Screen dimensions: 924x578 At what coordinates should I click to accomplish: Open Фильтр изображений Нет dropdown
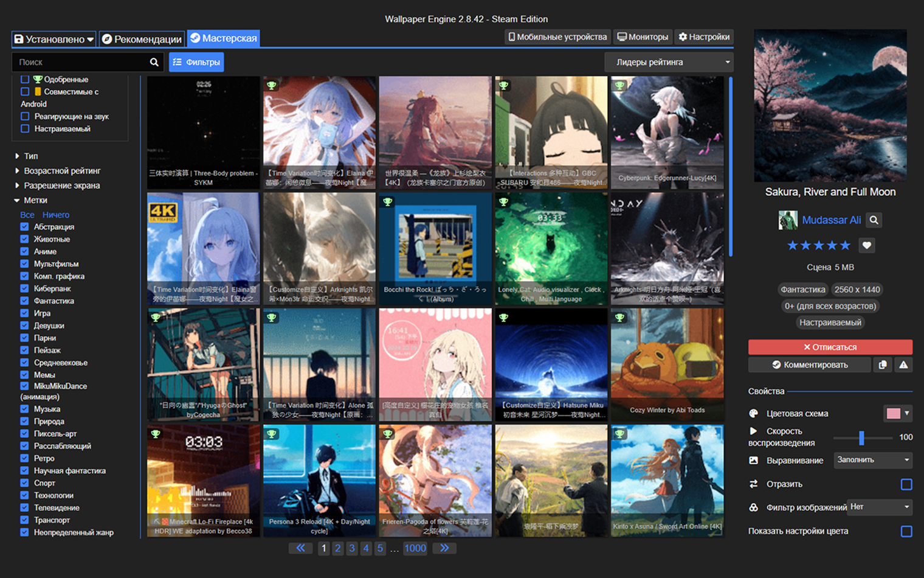pos(880,507)
